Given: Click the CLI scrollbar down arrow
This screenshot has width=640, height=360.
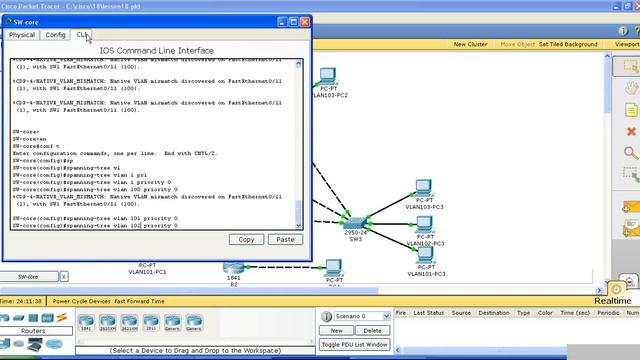Looking at the screenshot, I should click(298, 225).
